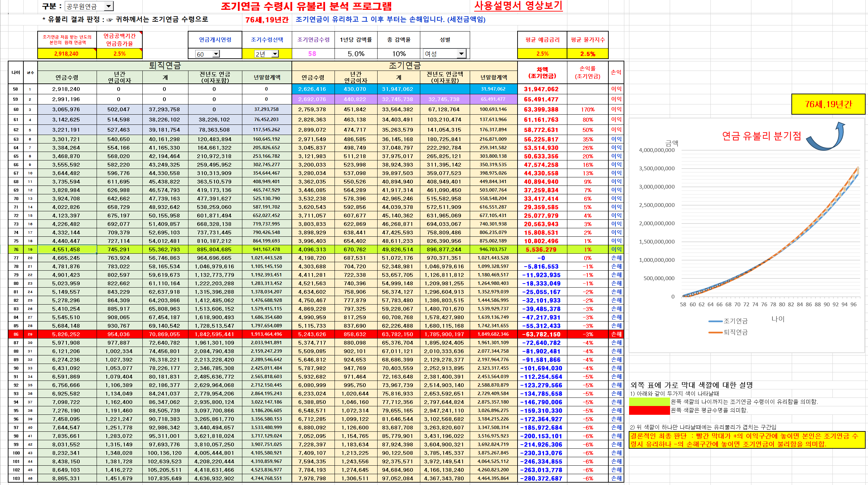Open the 사용설명서 영상보기 link
This screenshot has height=485, width=868.
click(x=518, y=6)
